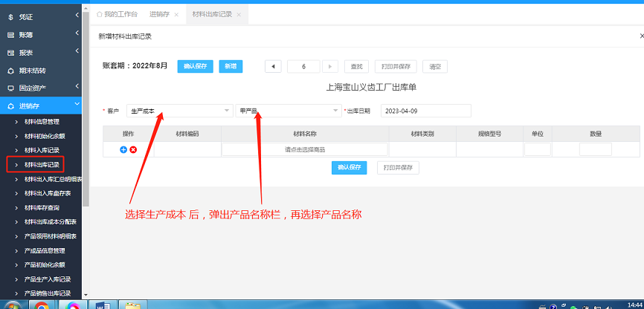The height and width of the screenshot is (309, 644).
Task: Open 材料出库成本分配表 in the sidebar
Action: [x=50, y=222]
